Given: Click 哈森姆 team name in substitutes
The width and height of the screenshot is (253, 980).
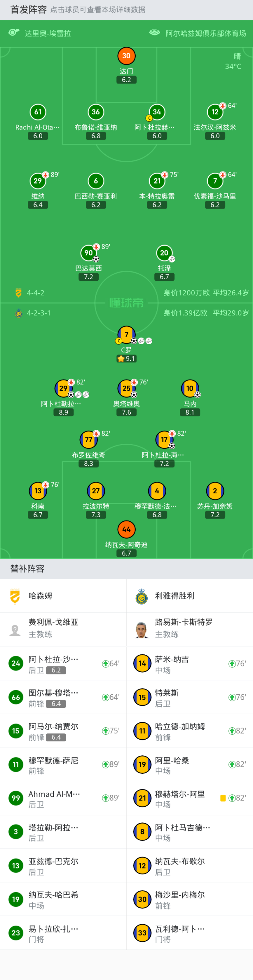Looking at the screenshot, I should coord(40,596).
